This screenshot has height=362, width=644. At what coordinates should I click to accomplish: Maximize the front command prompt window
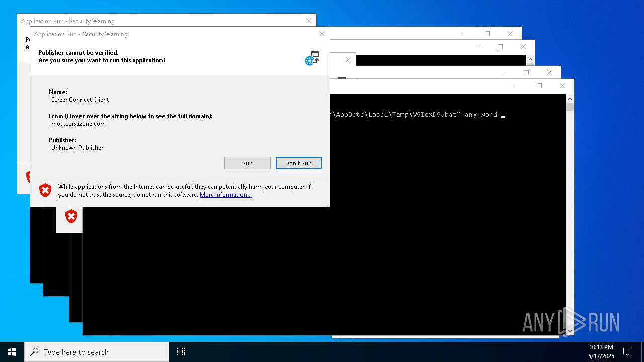pos(539,86)
